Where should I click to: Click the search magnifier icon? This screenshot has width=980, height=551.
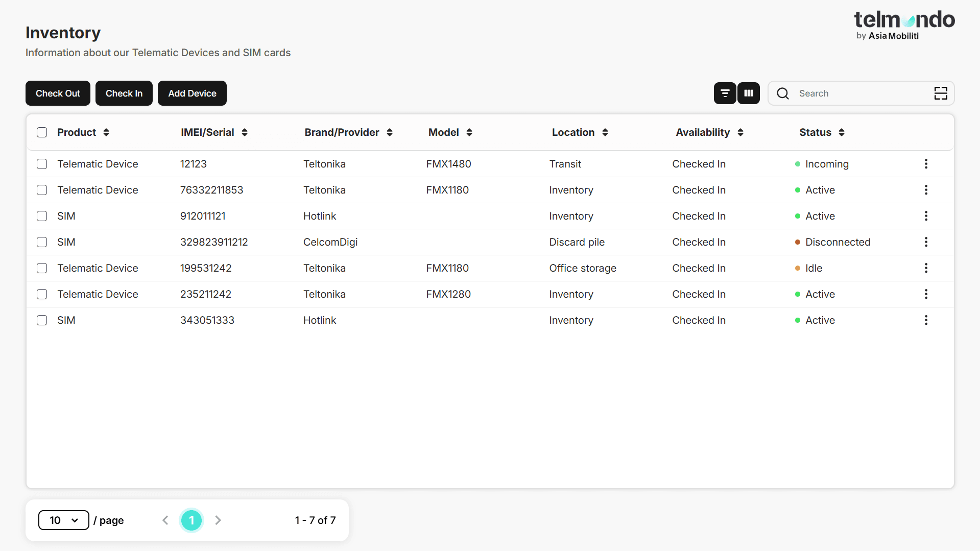[x=782, y=93]
